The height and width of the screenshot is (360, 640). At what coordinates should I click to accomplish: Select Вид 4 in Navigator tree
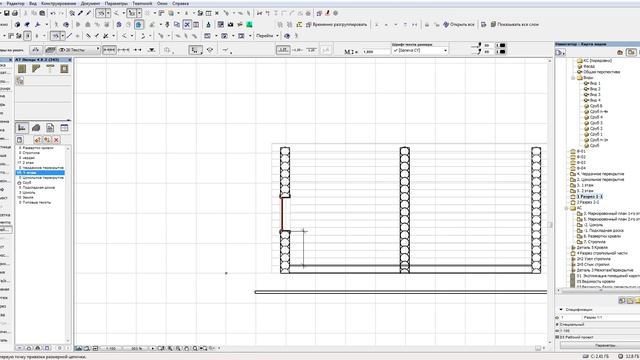tap(592, 100)
